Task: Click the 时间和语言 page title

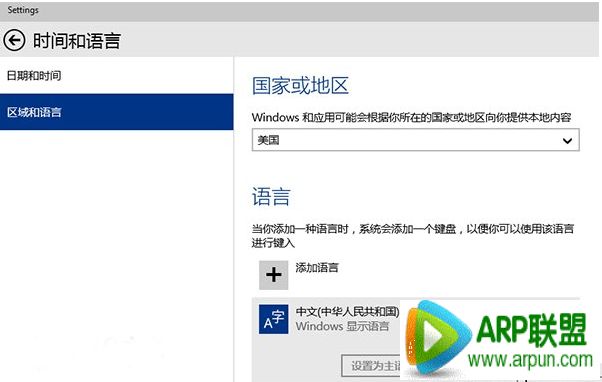Action: 77,41
